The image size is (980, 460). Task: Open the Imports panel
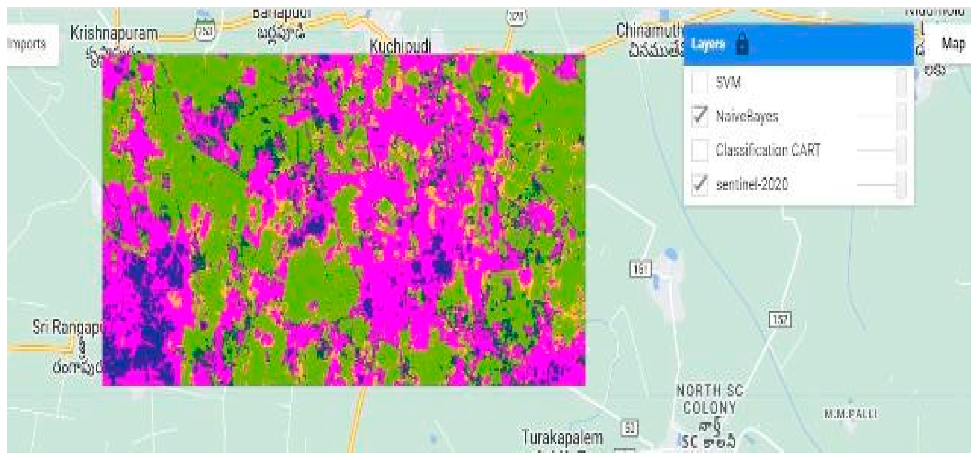coord(28,44)
